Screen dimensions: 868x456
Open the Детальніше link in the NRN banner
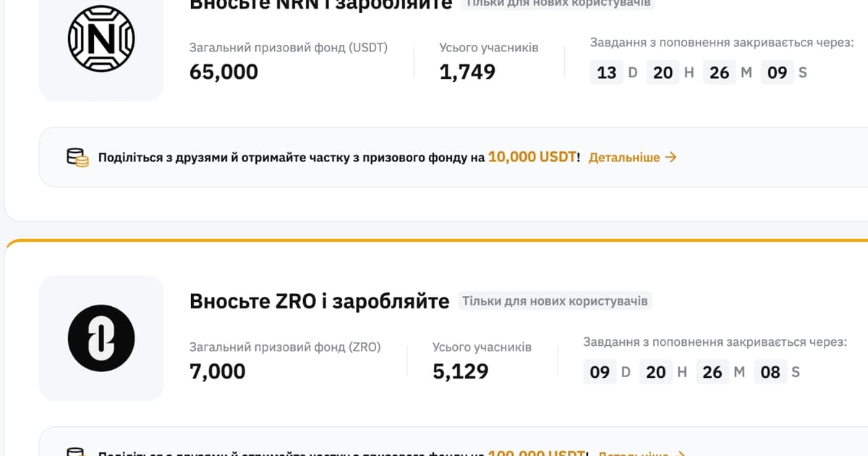[x=625, y=156]
